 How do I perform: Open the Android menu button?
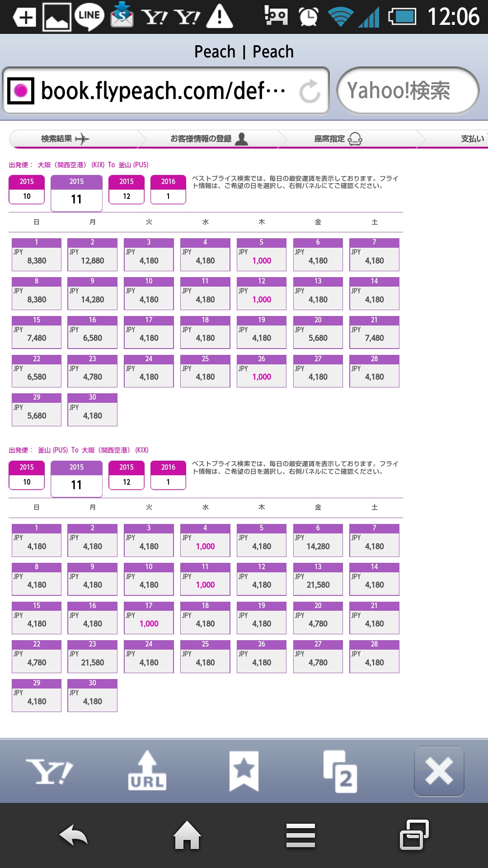[300, 835]
